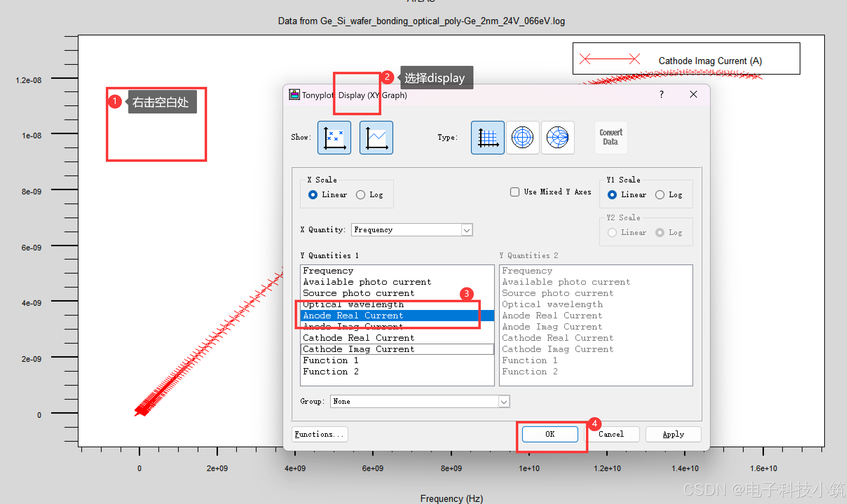Enable Use Mixed Y Axes checkbox

(x=514, y=192)
